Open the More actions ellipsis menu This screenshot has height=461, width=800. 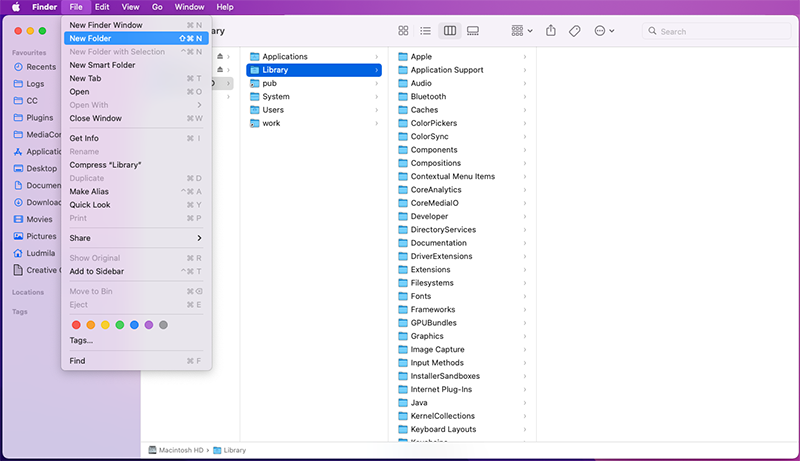tap(604, 31)
